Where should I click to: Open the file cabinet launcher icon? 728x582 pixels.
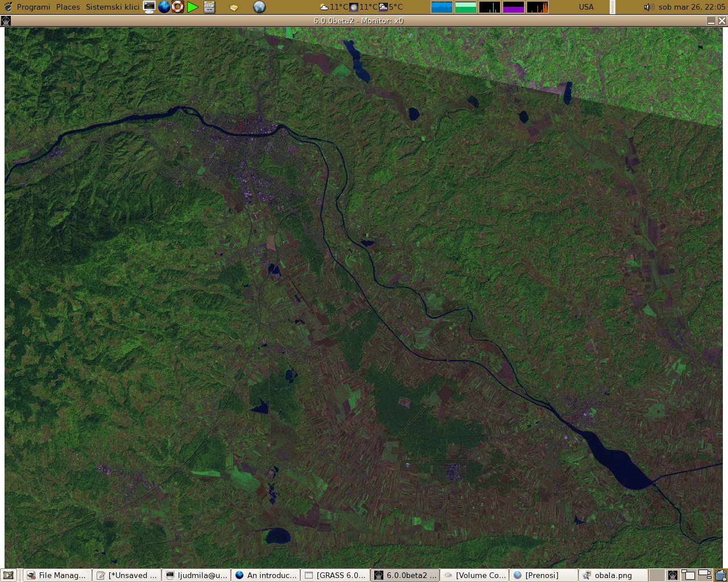[209, 7]
